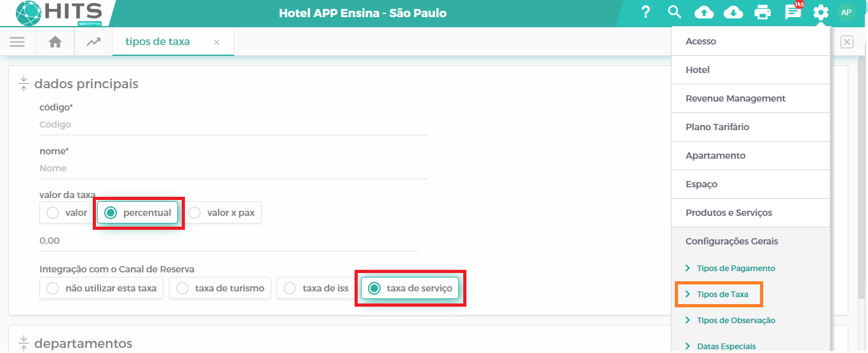This screenshot has height=353, width=868.
Task: Click the cloud upload icon
Action: (704, 12)
